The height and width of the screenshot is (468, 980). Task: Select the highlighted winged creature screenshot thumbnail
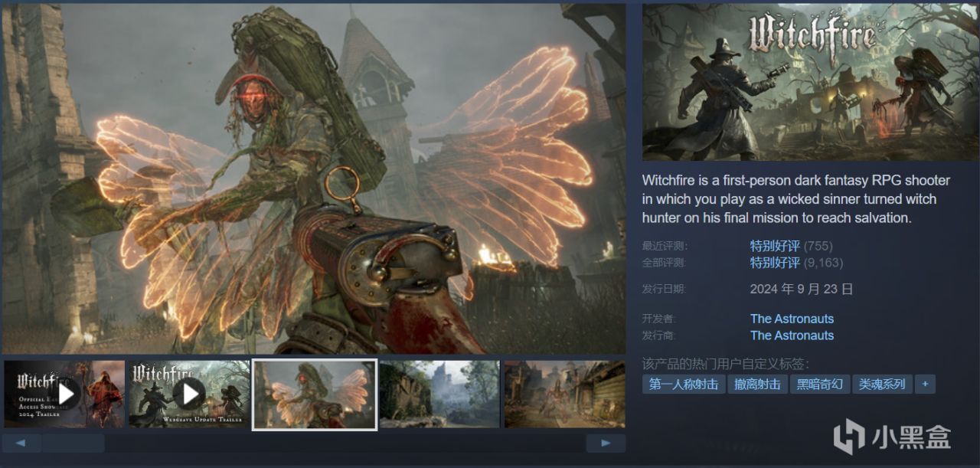pyautogui.click(x=315, y=394)
